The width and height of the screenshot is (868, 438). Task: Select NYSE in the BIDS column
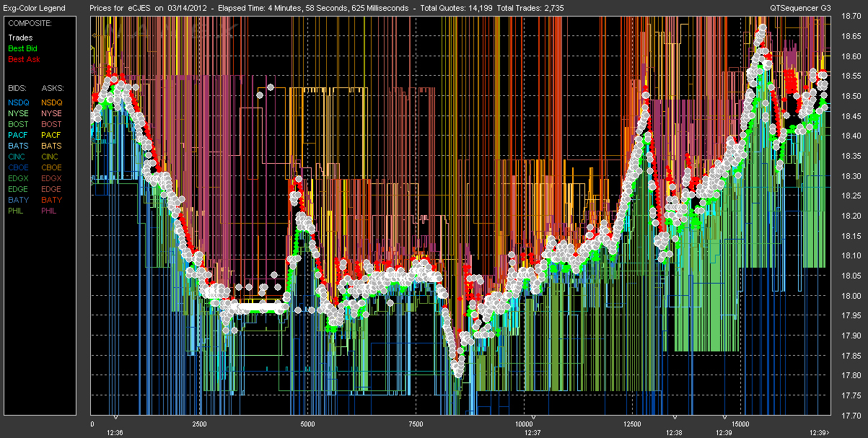click(x=19, y=113)
